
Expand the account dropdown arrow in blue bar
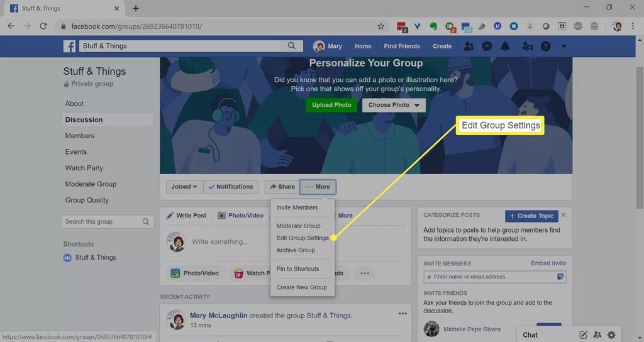[x=563, y=47]
